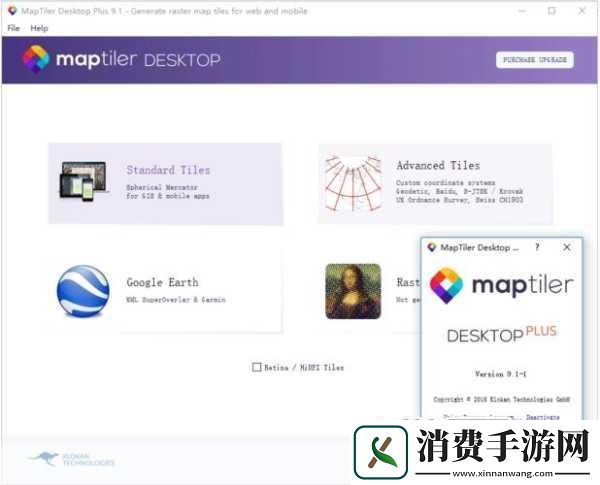This screenshot has width=600, height=485.
Task: Select the Mona Lisa raster thumbnail
Action: tap(353, 291)
